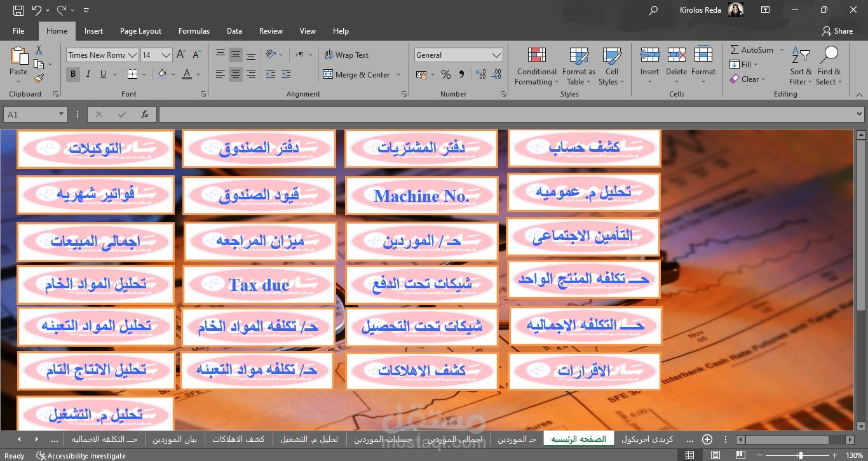Switch to the Formulas ribbon tab
868x461 pixels.
(x=194, y=30)
